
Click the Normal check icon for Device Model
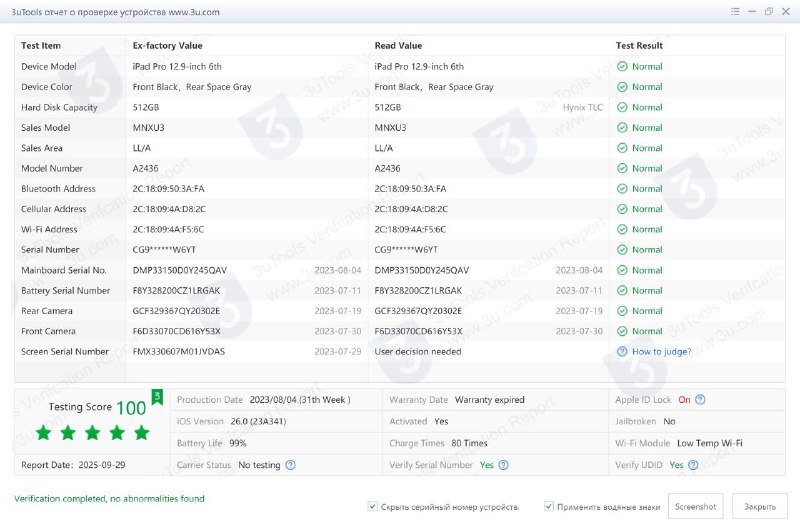click(x=622, y=67)
